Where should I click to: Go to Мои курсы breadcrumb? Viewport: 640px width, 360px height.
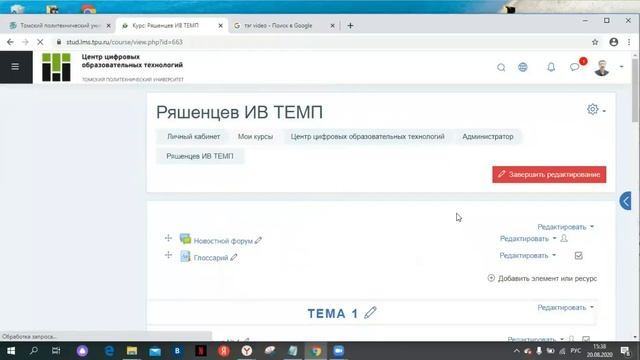256,137
